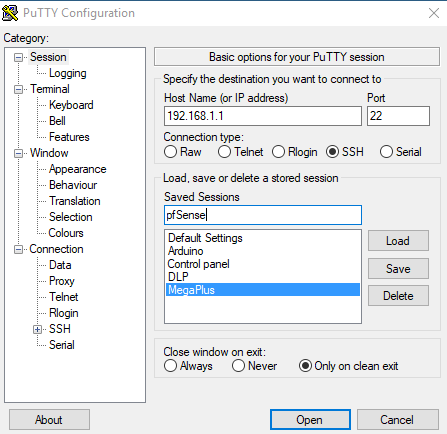Collapse the Window category node
This screenshot has height=434, width=447.
coord(19,154)
